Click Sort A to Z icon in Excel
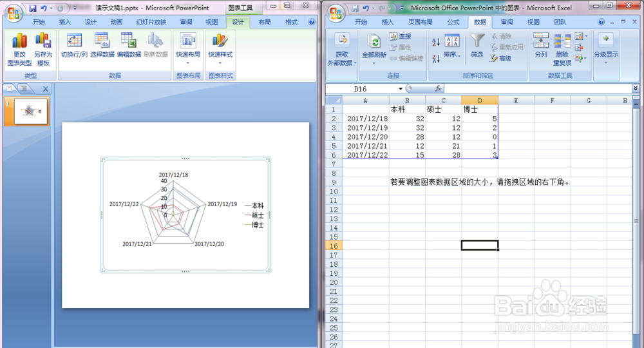Viewport: 644px width, 348px height. coord(436,41)
